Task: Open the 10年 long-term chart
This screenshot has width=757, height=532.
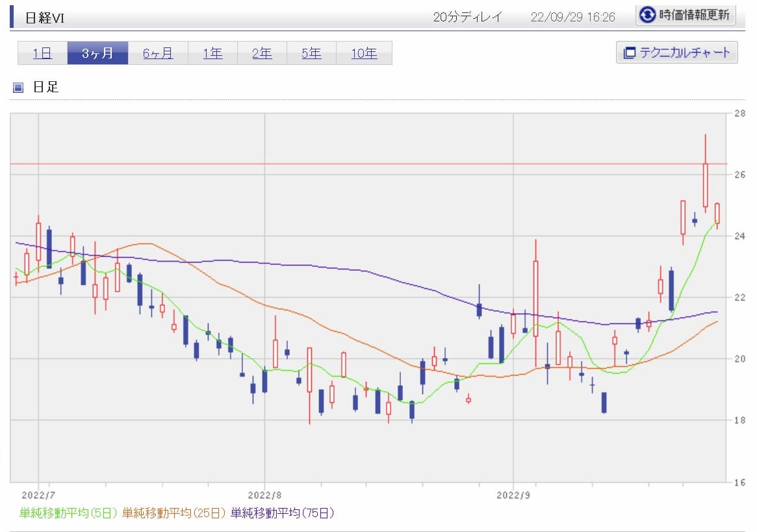Action: (x=364, y=53)
